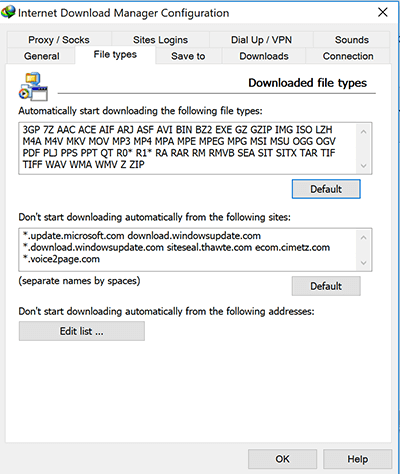Switch to the Save to tab
The image size is (400, 474).
(x=188, y=56)
